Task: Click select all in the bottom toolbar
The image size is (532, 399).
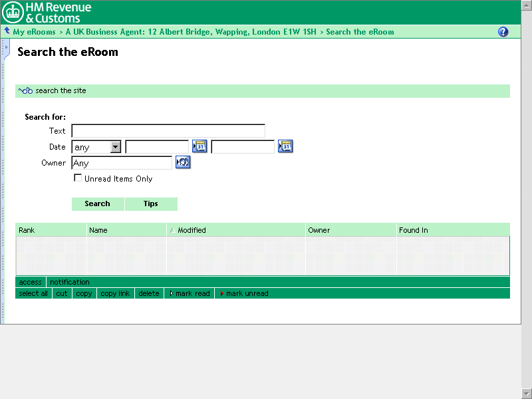Action: point(33,293)
